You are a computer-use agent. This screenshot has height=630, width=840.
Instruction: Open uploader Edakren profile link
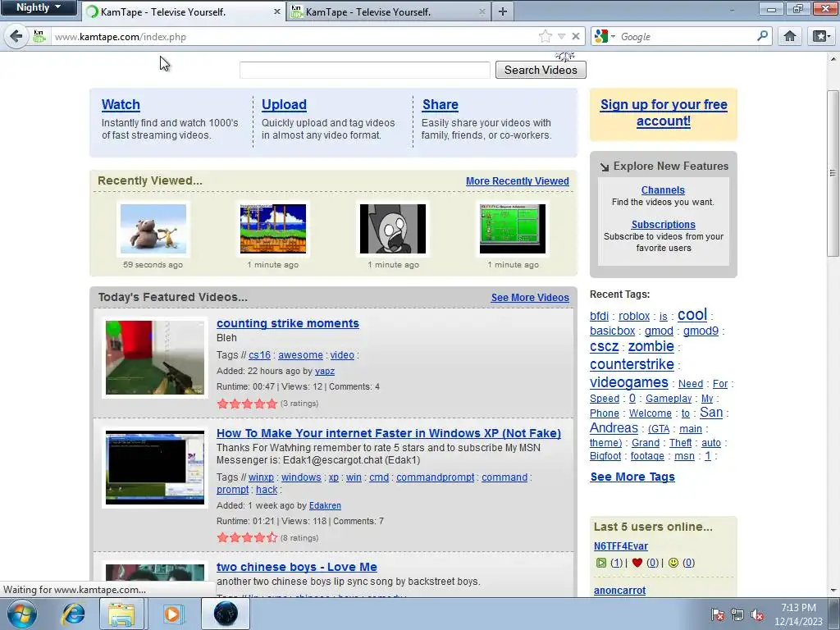(325, 505)
